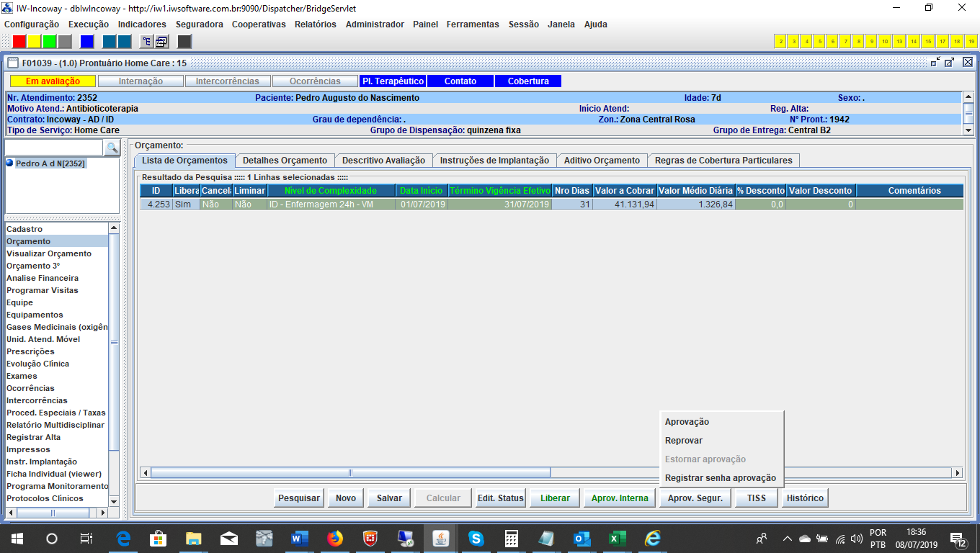The image size is (980, 553).
Task: Click the search magnifier icon beside patient field
Action: [x=112, y=148]
